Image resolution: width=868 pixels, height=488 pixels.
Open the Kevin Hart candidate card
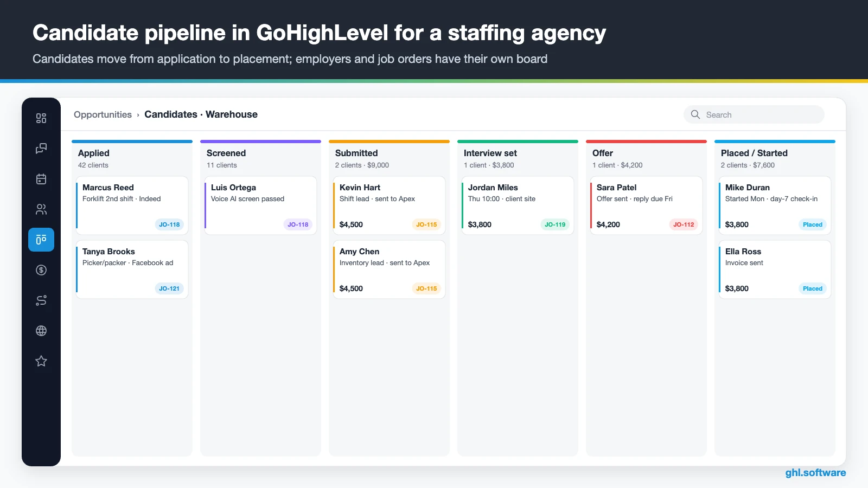[x=389, y=206]
